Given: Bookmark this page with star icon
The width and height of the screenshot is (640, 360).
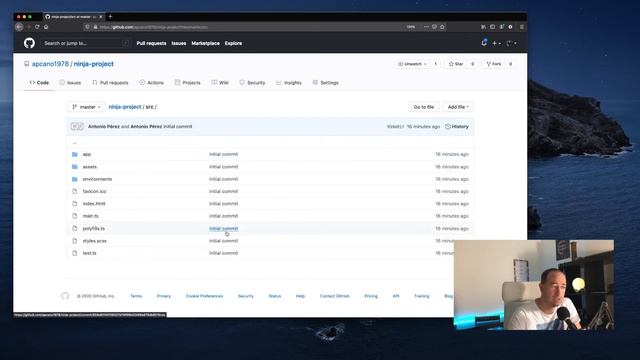Looking at the screenshot, I should pos(442,27).
